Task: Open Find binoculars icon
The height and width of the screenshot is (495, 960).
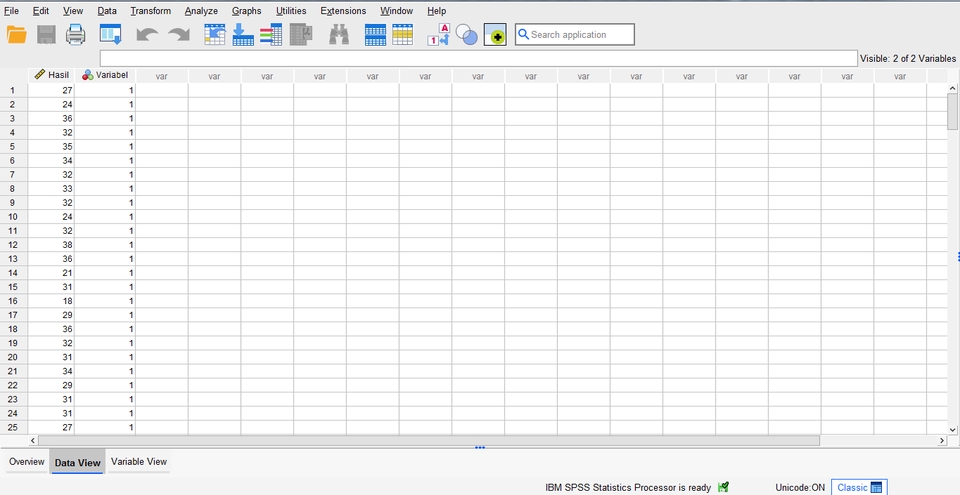Action: point(339,34)
